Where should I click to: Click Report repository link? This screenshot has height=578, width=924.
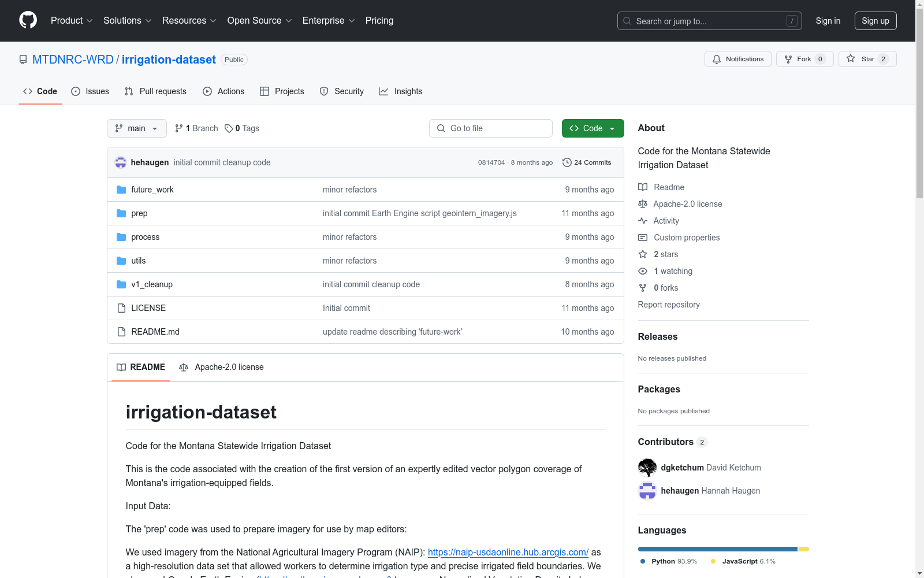669,305
